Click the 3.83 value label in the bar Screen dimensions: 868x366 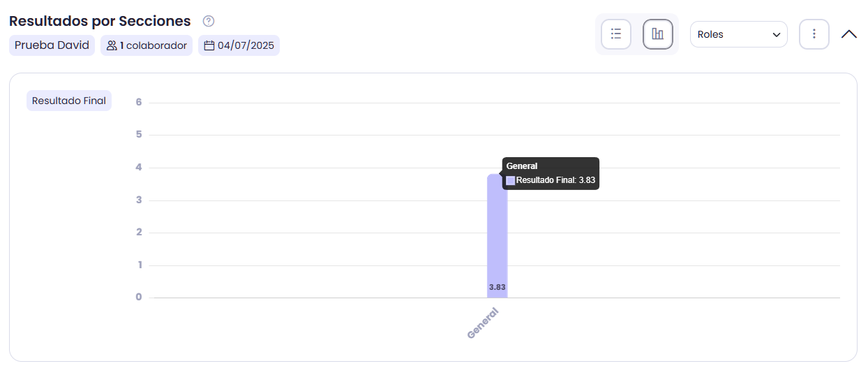coord(497,287)
